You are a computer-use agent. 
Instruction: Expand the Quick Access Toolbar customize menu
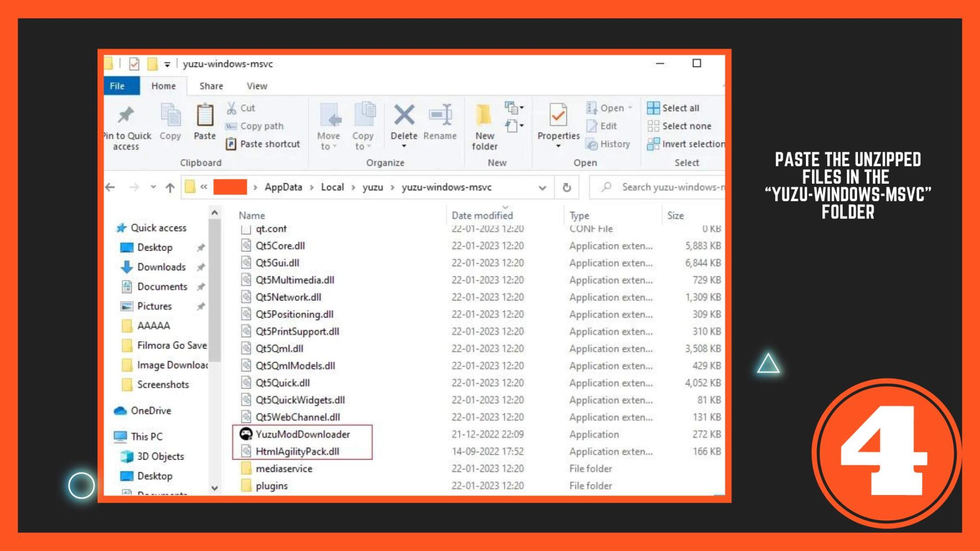coord(167,64)
